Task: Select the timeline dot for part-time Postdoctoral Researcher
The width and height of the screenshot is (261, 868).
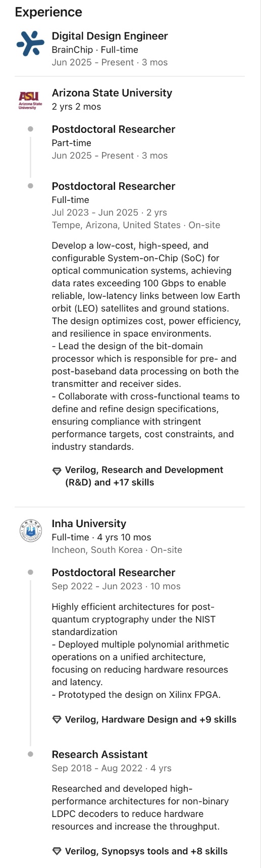Action: pos(30,129)
